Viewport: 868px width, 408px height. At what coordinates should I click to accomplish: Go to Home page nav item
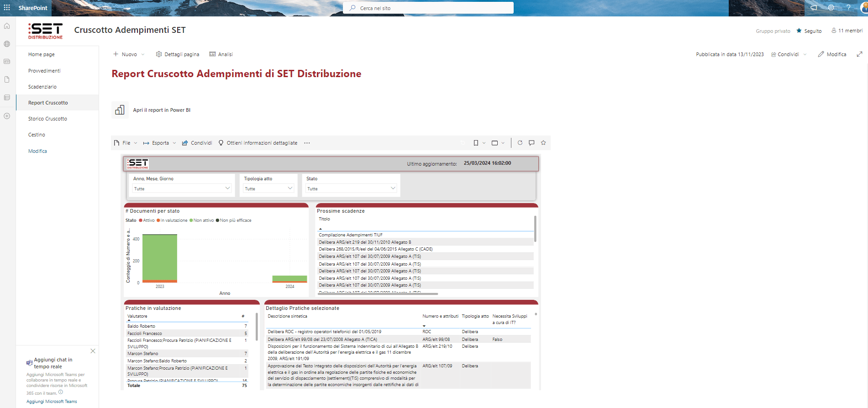42,54
